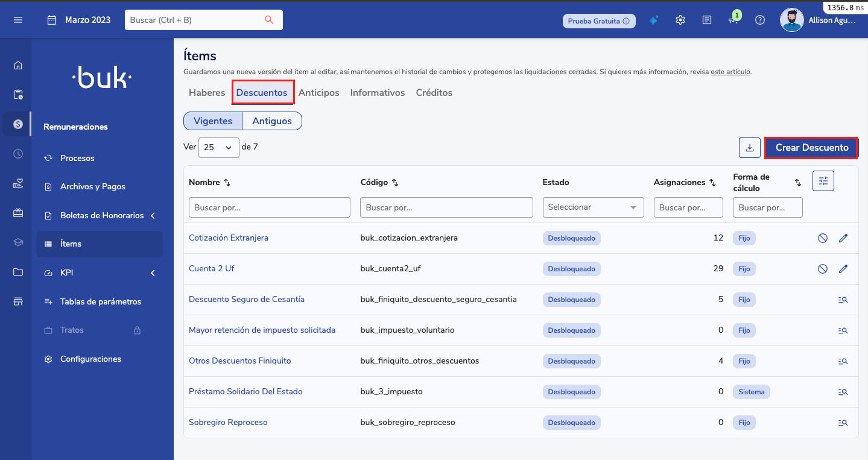Open the Ver 25 rows dropdown
This screenshot has width=868, height=460.
pyautogui.click(x=218, y=147)
